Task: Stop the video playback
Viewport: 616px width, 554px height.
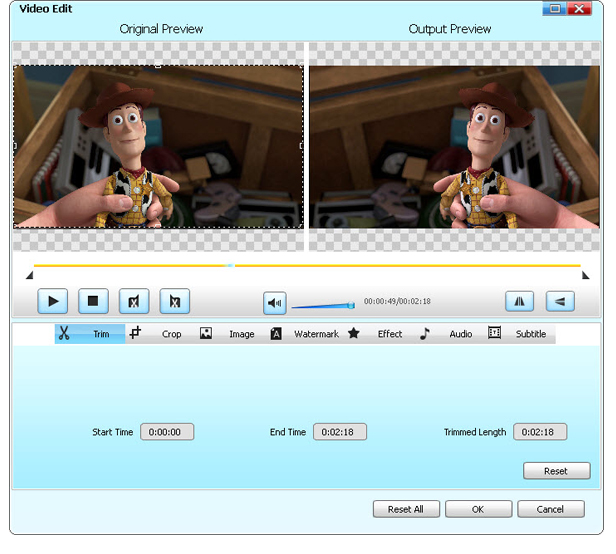Action: (93, 301)
